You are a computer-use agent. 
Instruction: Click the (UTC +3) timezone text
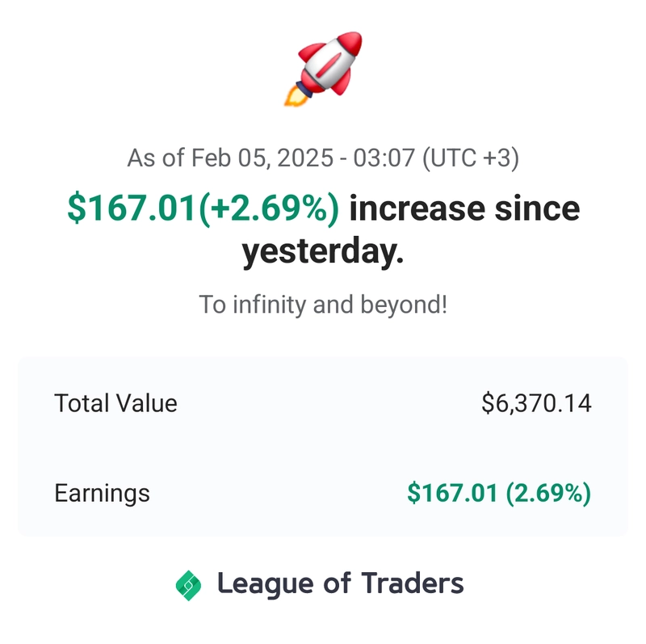[x=471, y=158]
